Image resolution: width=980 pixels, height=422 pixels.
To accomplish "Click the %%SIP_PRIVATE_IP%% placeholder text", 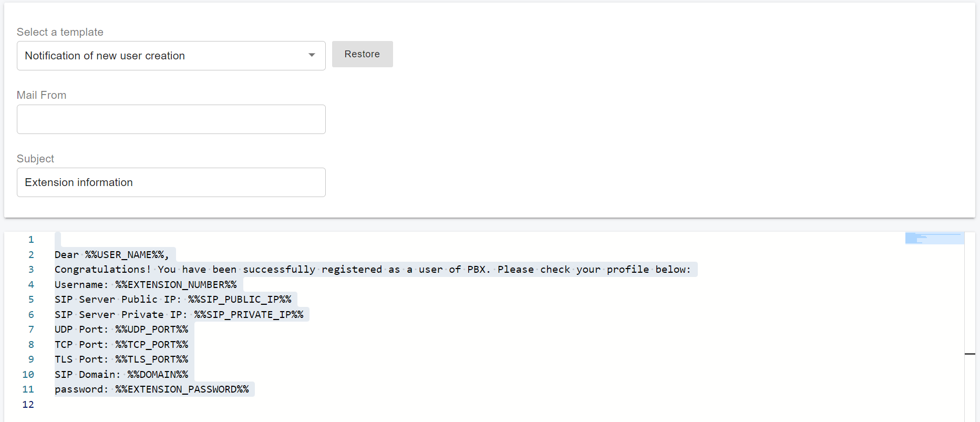I will pyautogui.click(x=249, y=315).
